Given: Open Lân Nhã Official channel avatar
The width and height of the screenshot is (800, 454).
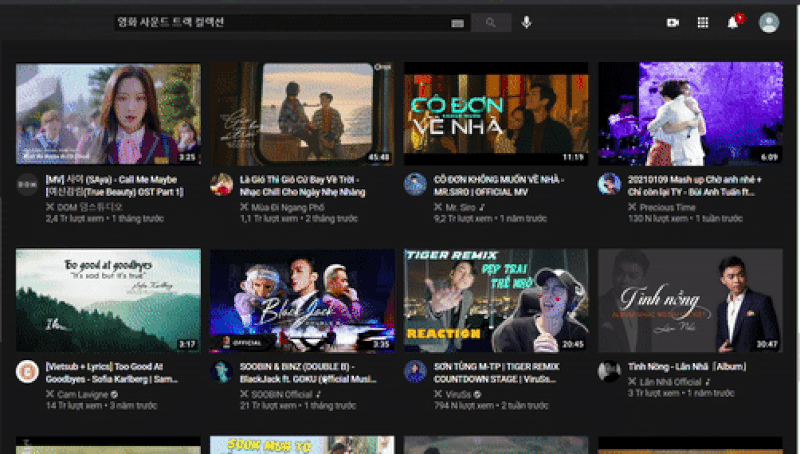Looking at the screenshot, I should [609, 371].
